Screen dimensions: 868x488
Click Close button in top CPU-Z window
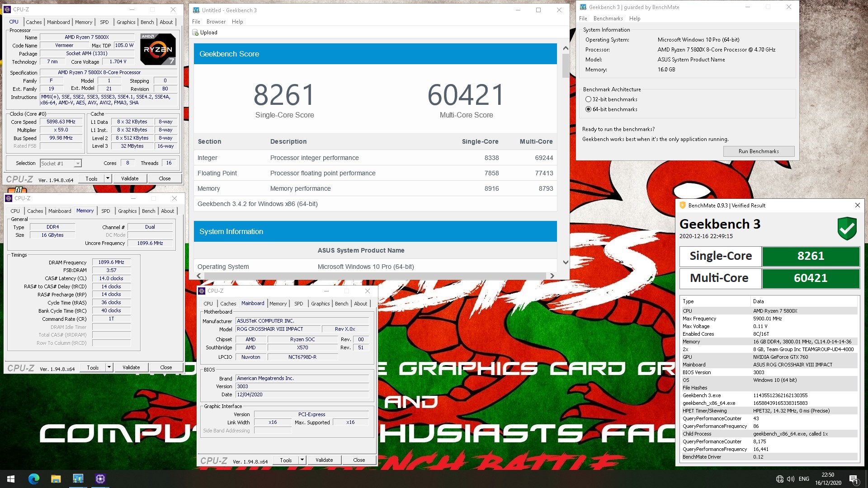tap(165, 178)
